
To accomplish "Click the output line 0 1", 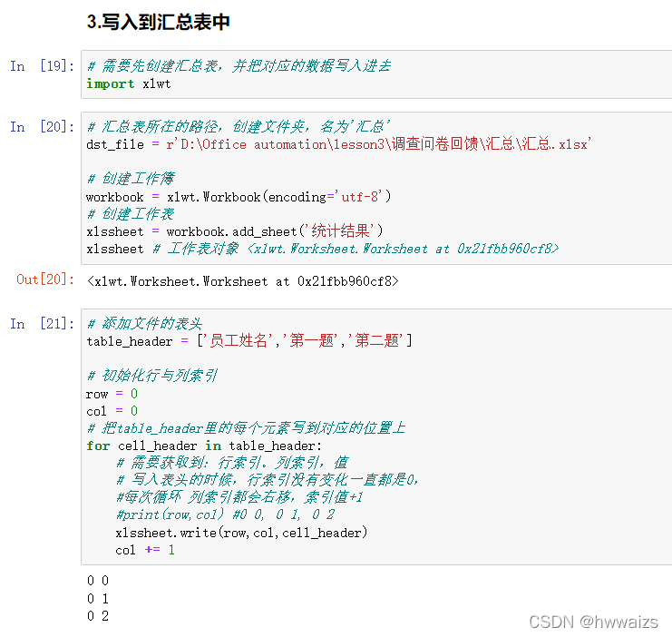I will [x=98, y=598].
